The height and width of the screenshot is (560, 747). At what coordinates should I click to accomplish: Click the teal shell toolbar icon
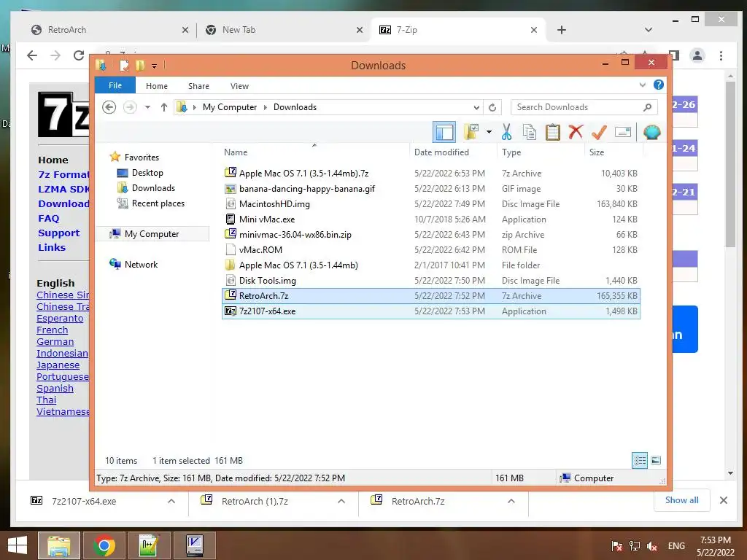click(651, 132)
